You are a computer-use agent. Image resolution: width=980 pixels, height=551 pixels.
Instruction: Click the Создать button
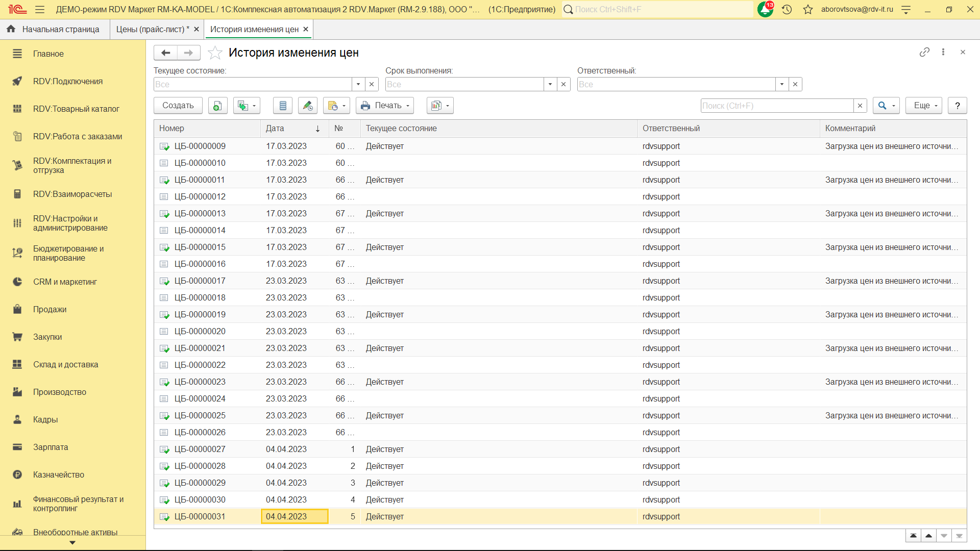(178, 106)
